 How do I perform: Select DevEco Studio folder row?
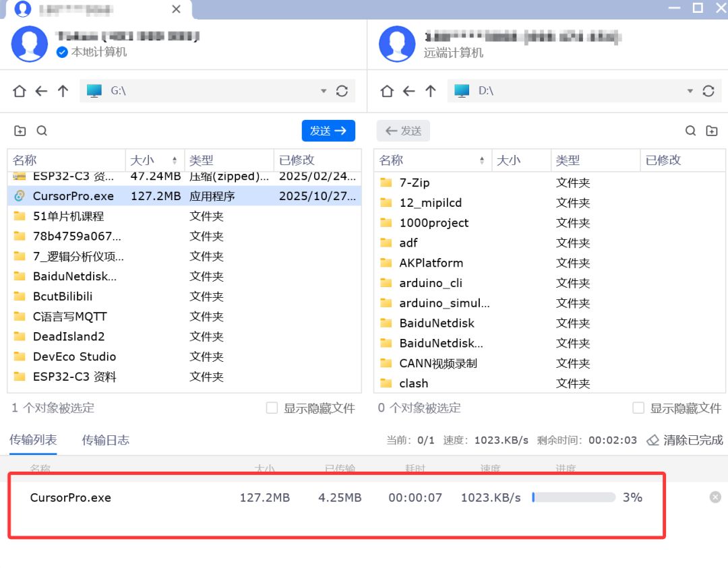coord(184,356)
